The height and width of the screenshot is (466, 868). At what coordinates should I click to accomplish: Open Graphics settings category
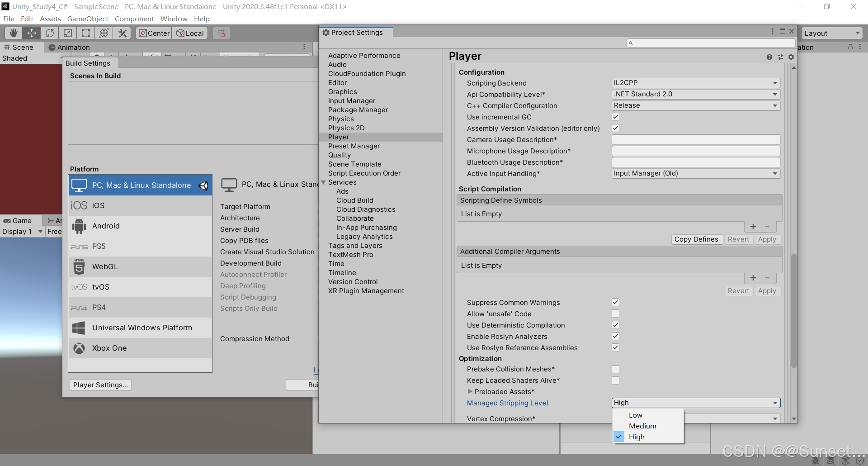point(343,92)
